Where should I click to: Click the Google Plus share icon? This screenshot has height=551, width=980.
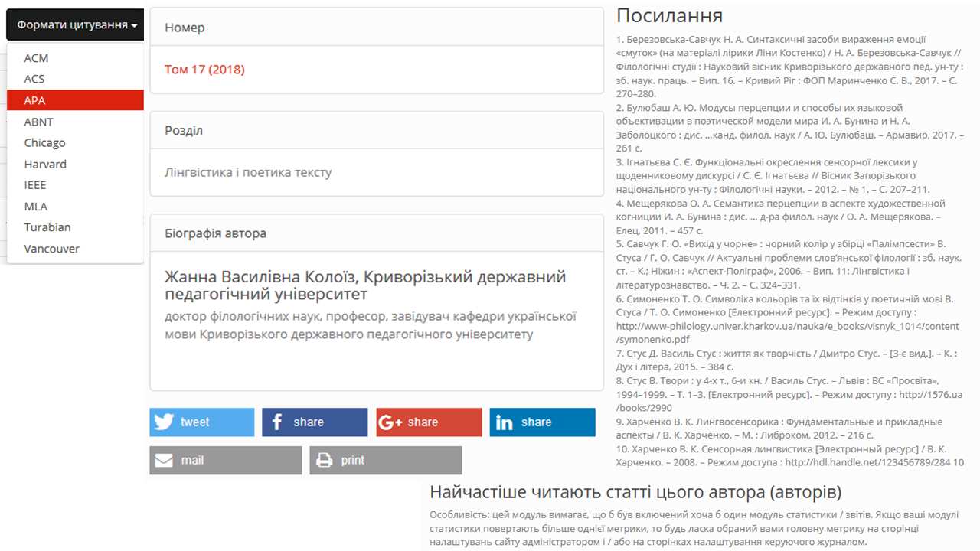point(390,422)
